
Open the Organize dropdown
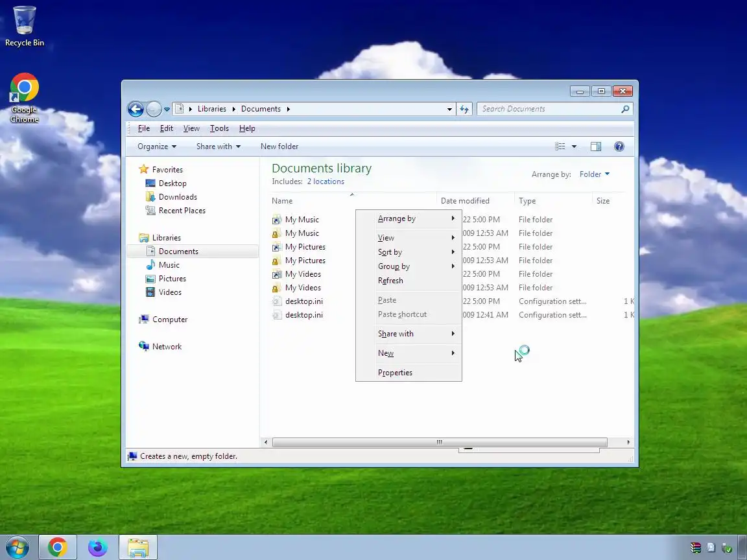pyautogui.click(x=157, y=146)
